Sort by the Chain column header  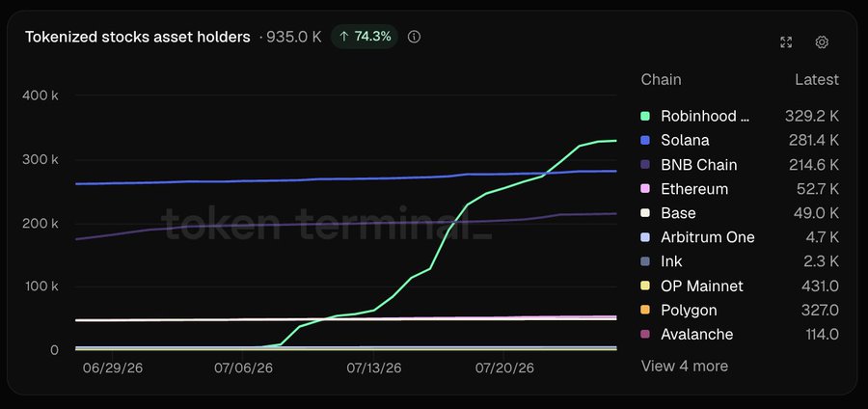[x=661, y=80]
